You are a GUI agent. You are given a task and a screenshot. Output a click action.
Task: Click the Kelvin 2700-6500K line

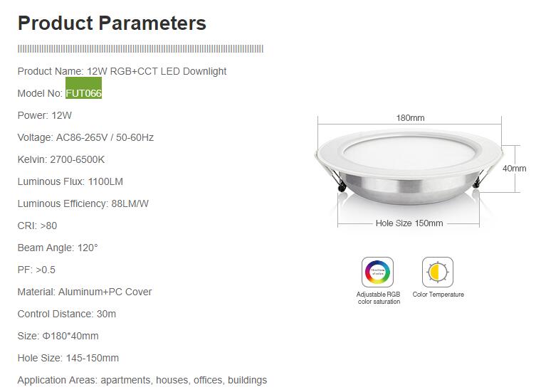61,159
